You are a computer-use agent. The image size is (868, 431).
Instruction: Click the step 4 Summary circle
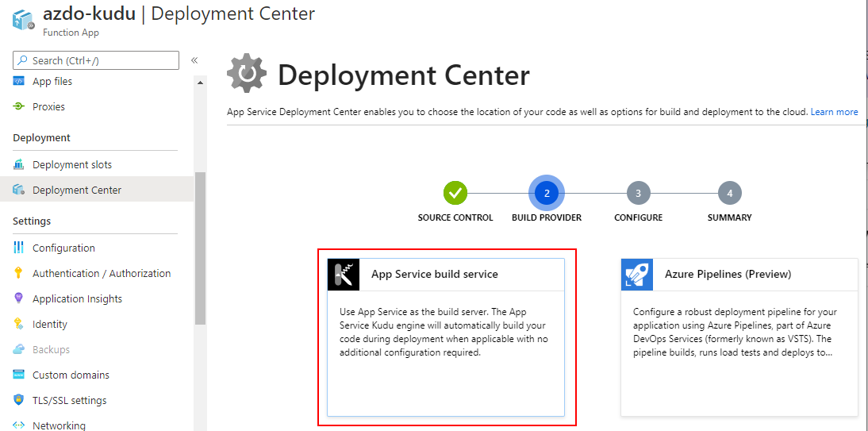pos(730,193)
